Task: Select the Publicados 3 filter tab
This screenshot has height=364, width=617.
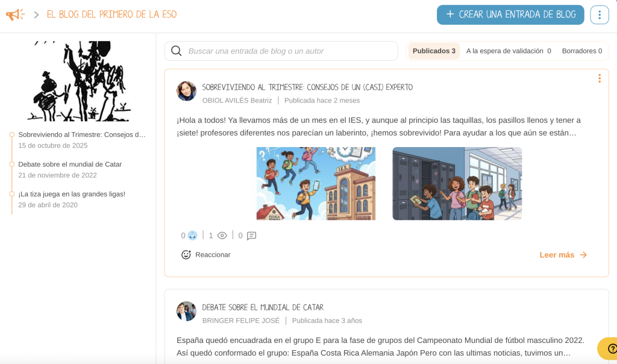Action: [433, 51]
